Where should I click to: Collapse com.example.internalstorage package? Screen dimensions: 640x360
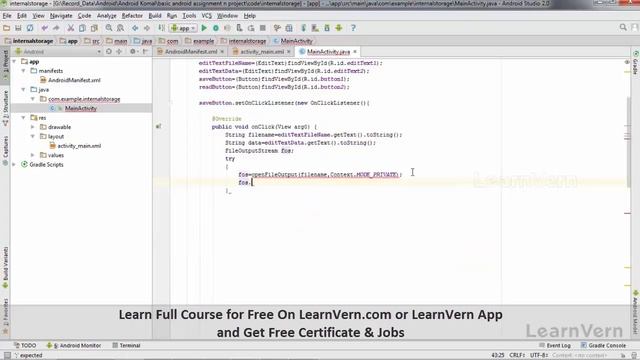[x=33, y=99]
